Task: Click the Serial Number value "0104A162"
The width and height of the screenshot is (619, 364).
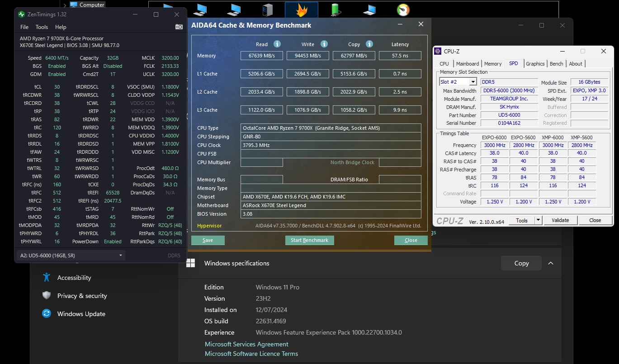Action: point(509,123)
